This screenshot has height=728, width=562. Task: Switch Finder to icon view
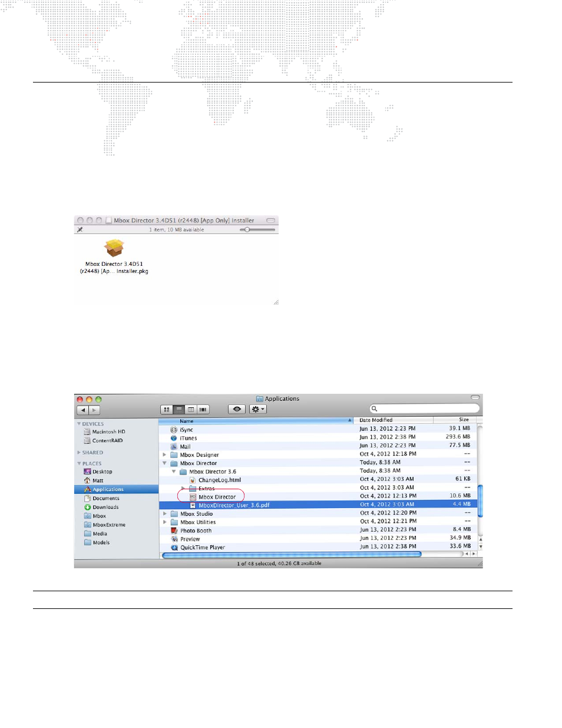click(x=167, y=409)
